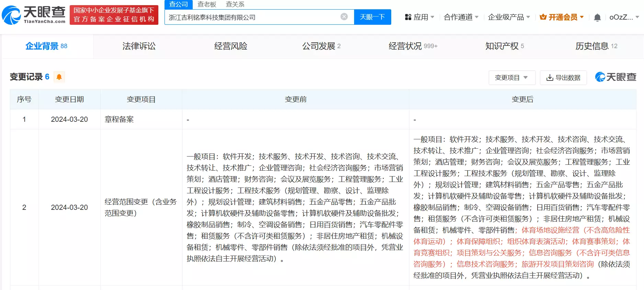The image size is (644, 290).
Task: Select the 查公司 search tab
Action: 179,4
